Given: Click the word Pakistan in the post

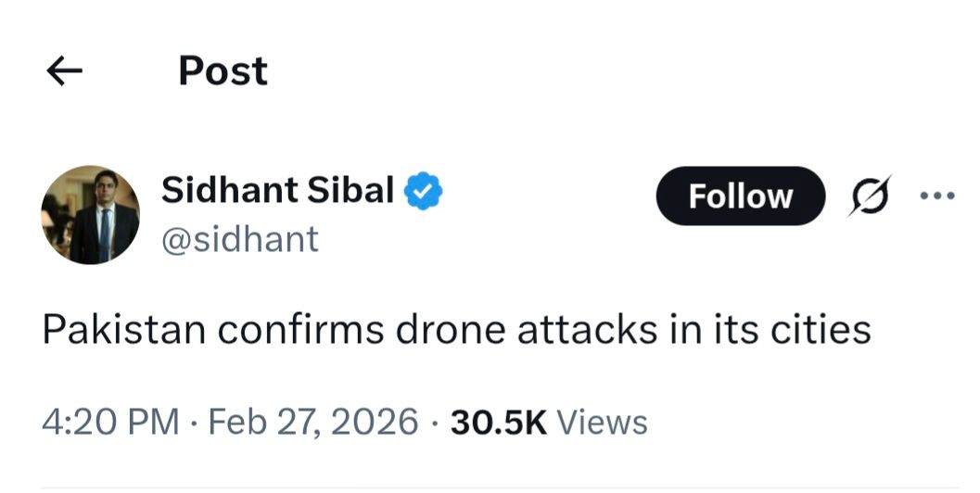Looking at the screenshot, I should click(123, 330).
